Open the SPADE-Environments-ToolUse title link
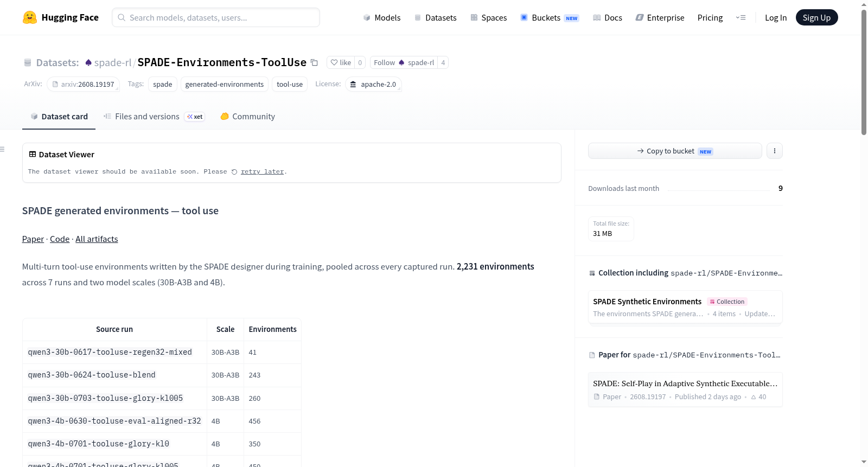Viewport: 868px width, 467px height. point(222,62)
